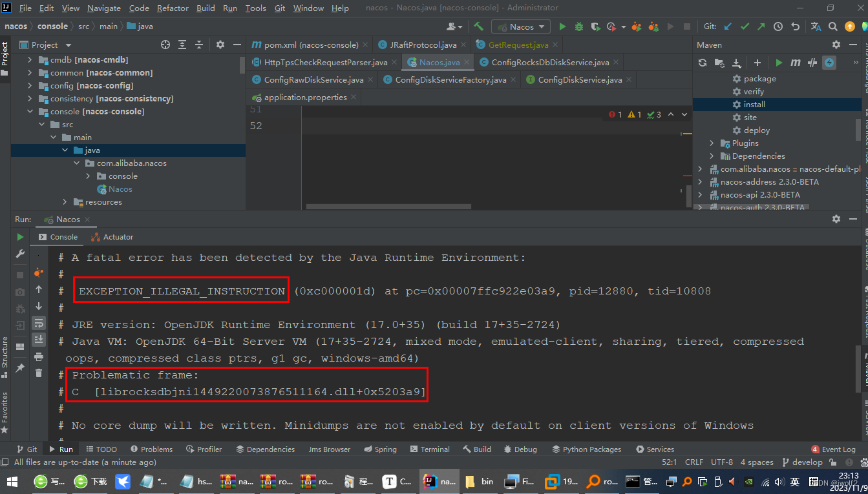This screenshot has height=494, width=868.
Task: Download Maven sources and documentation
Action: point(736,63)
